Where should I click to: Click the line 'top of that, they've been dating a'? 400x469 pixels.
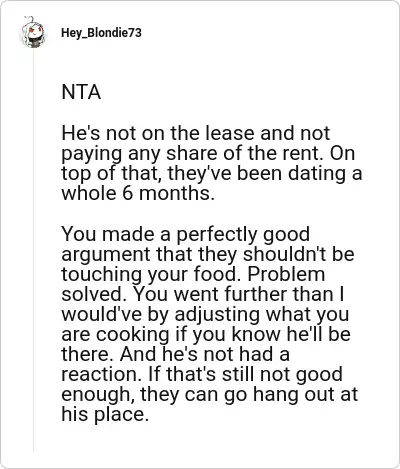pyautogui.click(x=212, y=174)
